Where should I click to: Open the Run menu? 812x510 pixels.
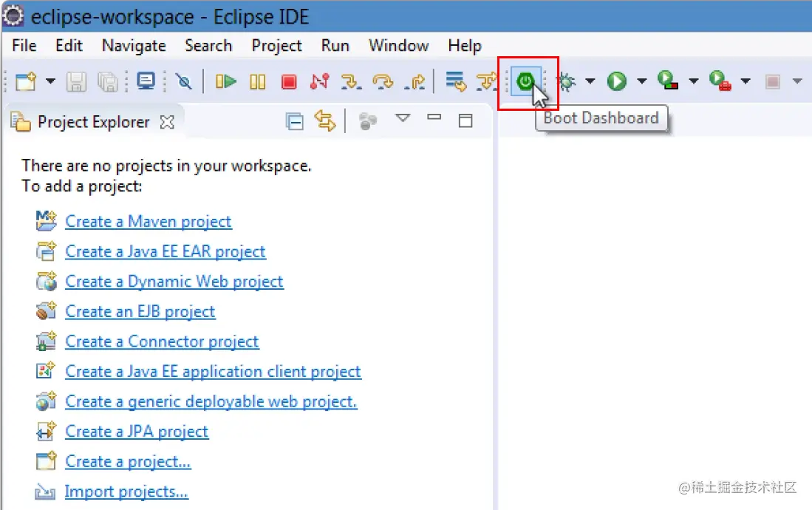coord(335,46)
